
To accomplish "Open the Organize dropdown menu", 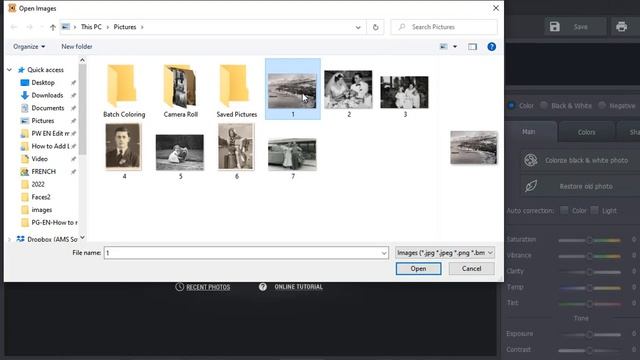I will click(29, 47).
